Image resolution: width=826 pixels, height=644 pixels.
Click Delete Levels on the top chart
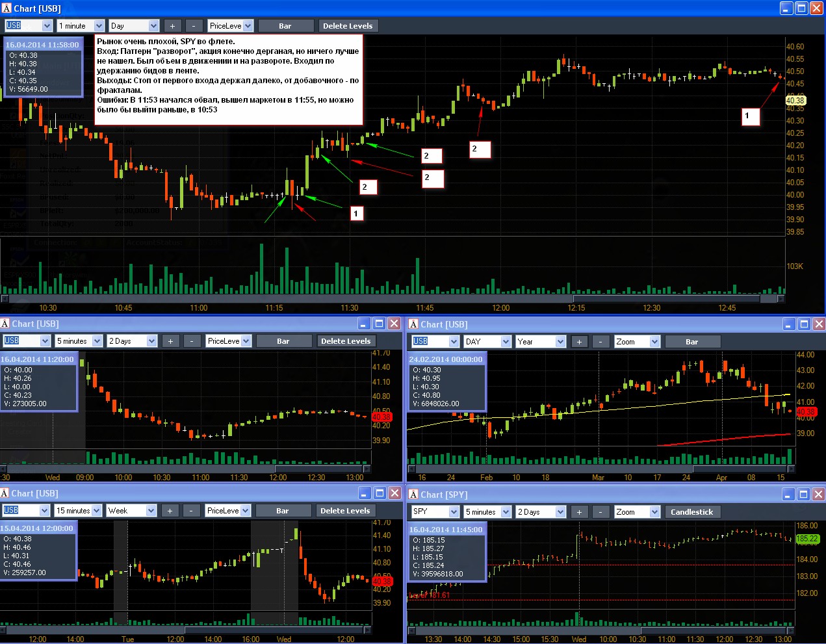(x=348, y=26)
